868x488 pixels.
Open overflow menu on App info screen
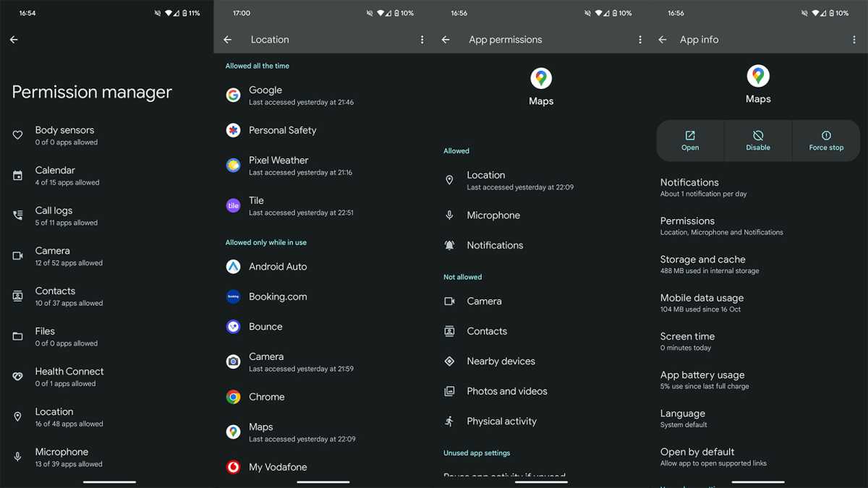[854, 40]
